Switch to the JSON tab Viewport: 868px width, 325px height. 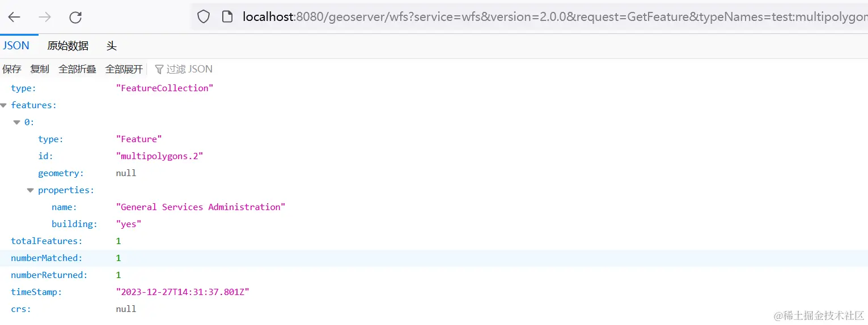pyautogui.click(x=16, y=46)
